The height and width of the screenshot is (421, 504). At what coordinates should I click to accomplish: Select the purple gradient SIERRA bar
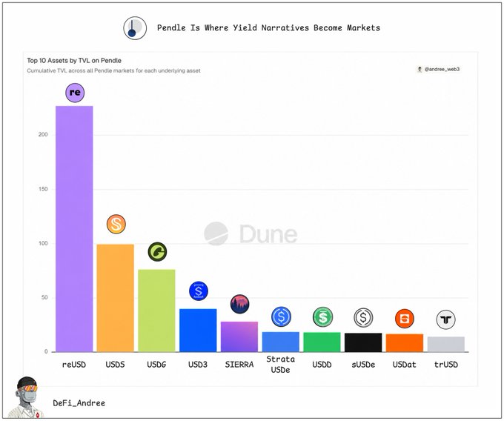[239, 337]
